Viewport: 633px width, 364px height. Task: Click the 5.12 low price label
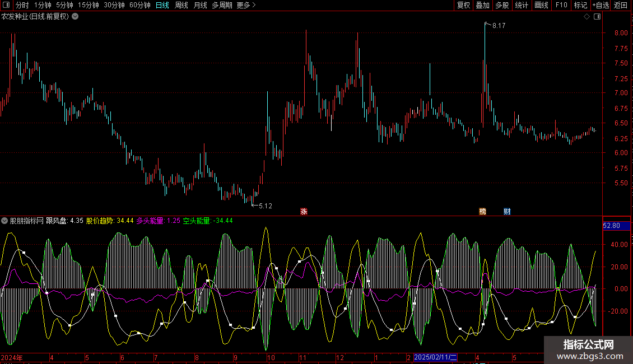click(x=265, y=206)
